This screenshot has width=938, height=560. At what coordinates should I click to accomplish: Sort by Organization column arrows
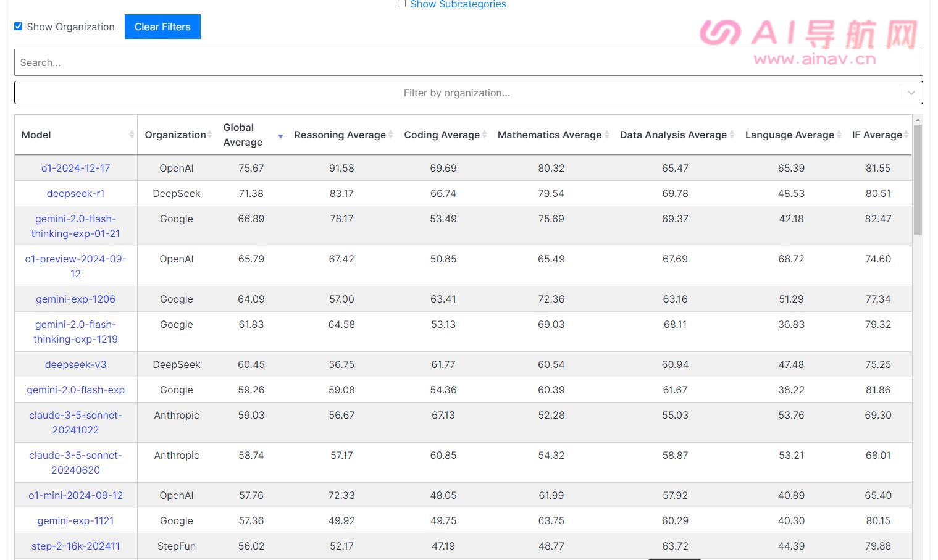(x=210, y=135)
